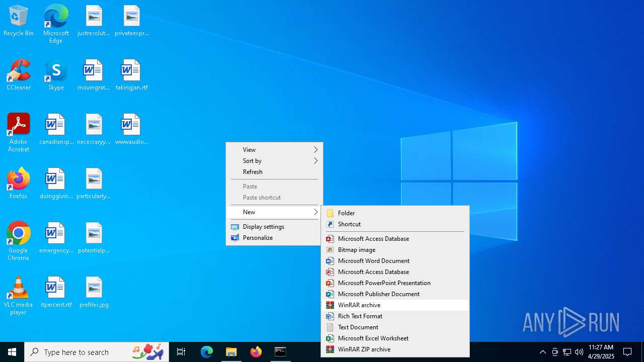Click the taskbar search box

tap(97, 352)
